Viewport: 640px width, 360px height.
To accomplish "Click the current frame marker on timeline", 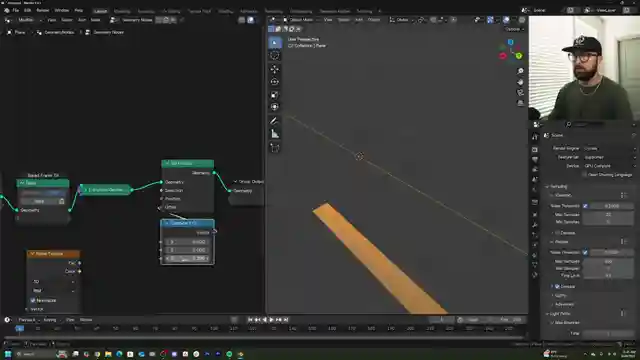I will tap(19, 329).
